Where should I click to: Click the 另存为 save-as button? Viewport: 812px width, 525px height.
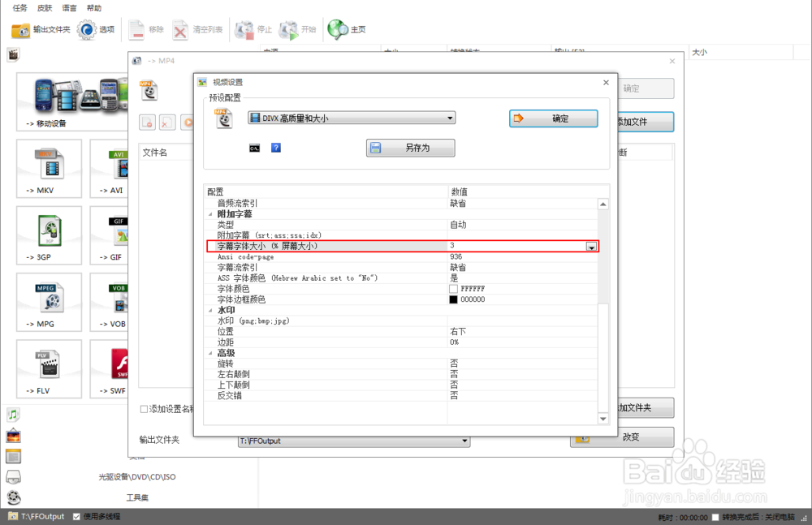[410, 148]
